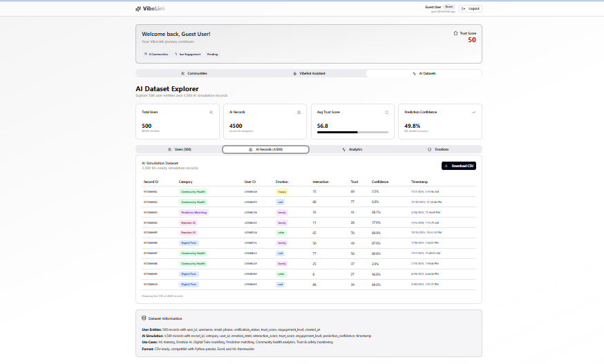The image size is (604, 364).
Task: Open the Emotions sub-tab
Action: 438,149
